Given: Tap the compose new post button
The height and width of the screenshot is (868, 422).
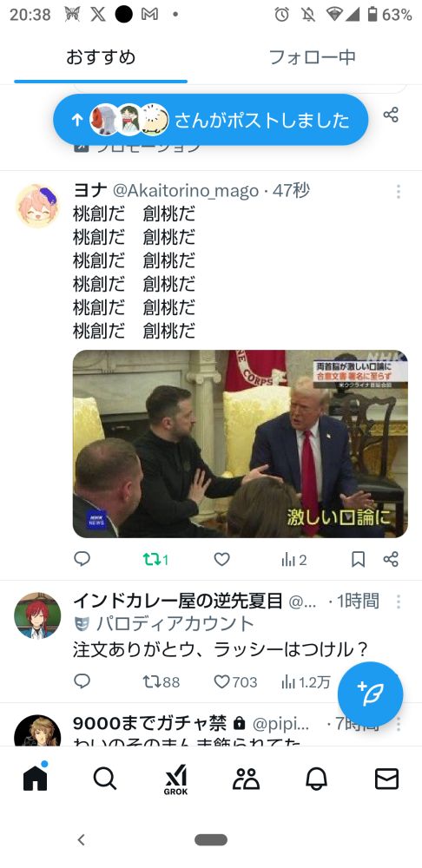Looking at the screenshot, I should 371,694.
